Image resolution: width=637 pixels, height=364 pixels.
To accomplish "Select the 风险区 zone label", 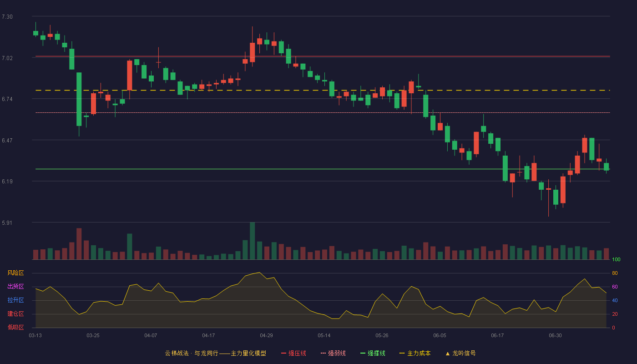I will (15, 273).
